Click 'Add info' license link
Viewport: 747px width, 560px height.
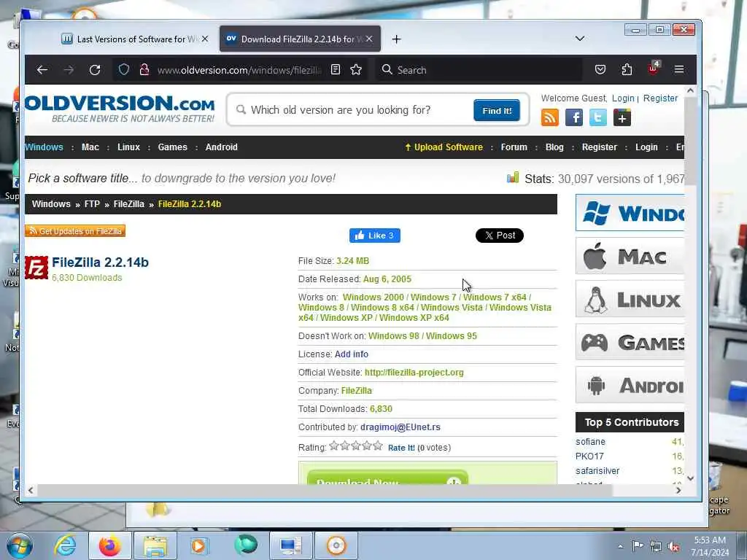pyautogui.click(x=351, y=354)
